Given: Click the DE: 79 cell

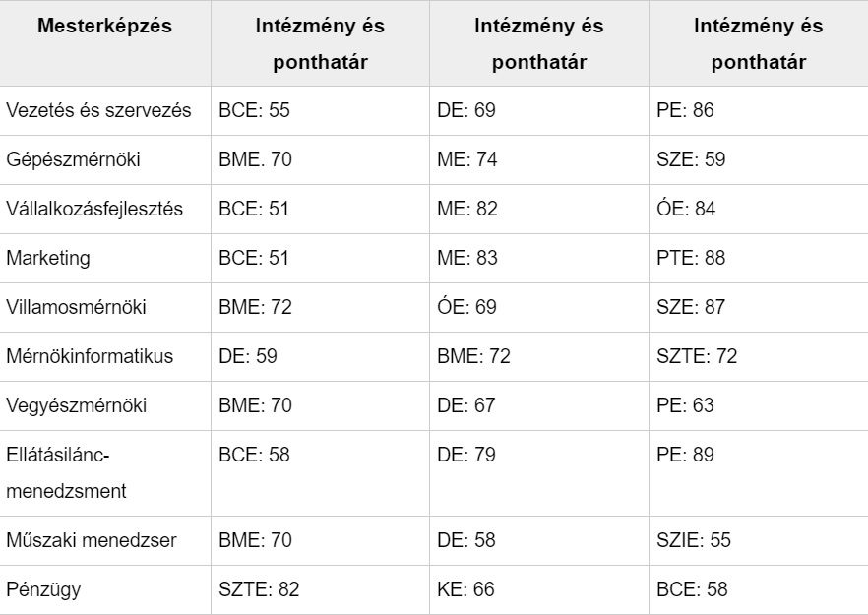Looking at the screenshot, I should [x=465, y=455].
